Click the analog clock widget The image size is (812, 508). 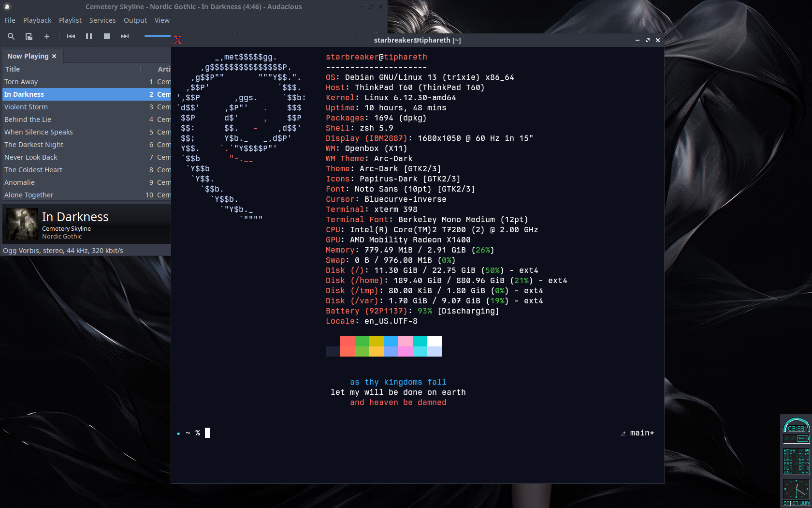pyautogui.click(x=796, y=489)
